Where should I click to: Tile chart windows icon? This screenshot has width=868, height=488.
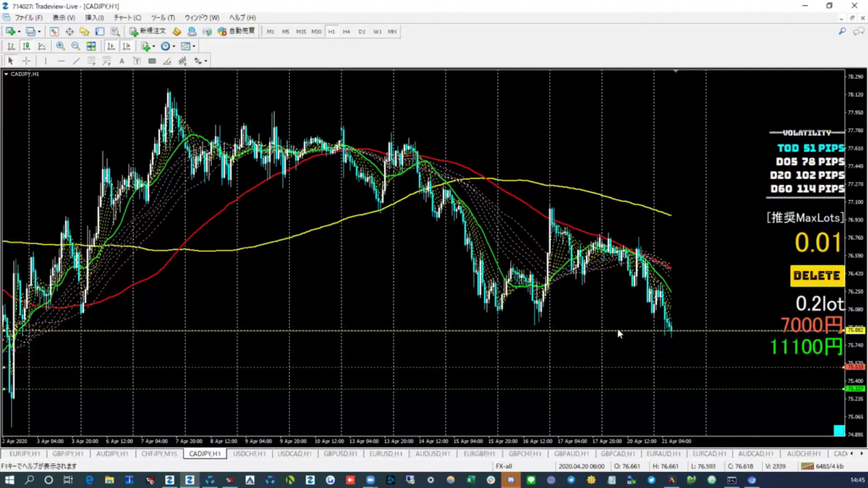(x=92, y=46)
